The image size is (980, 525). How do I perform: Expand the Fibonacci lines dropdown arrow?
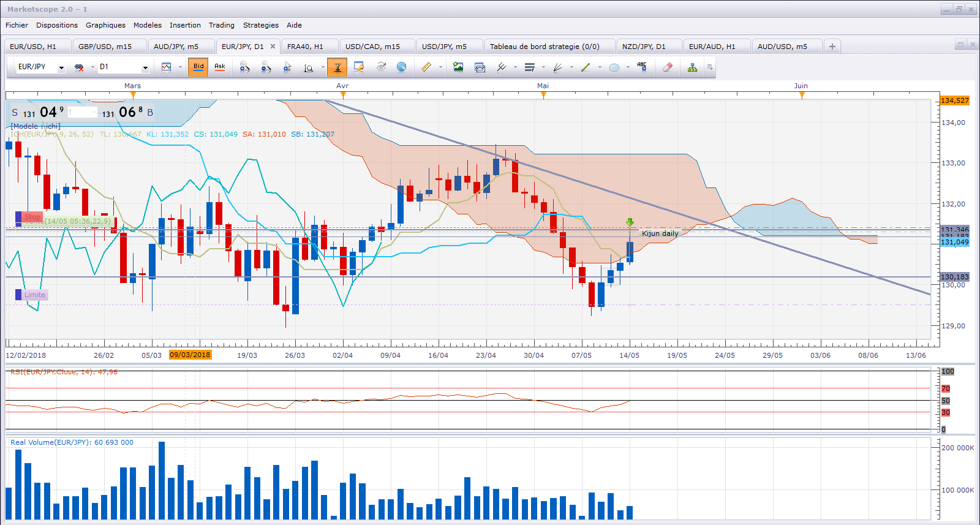click(543, 67)
